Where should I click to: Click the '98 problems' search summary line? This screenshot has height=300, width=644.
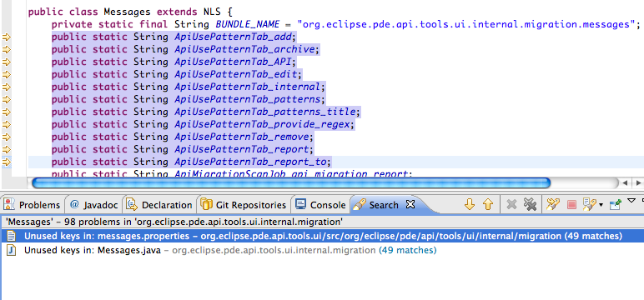point(174,222)
